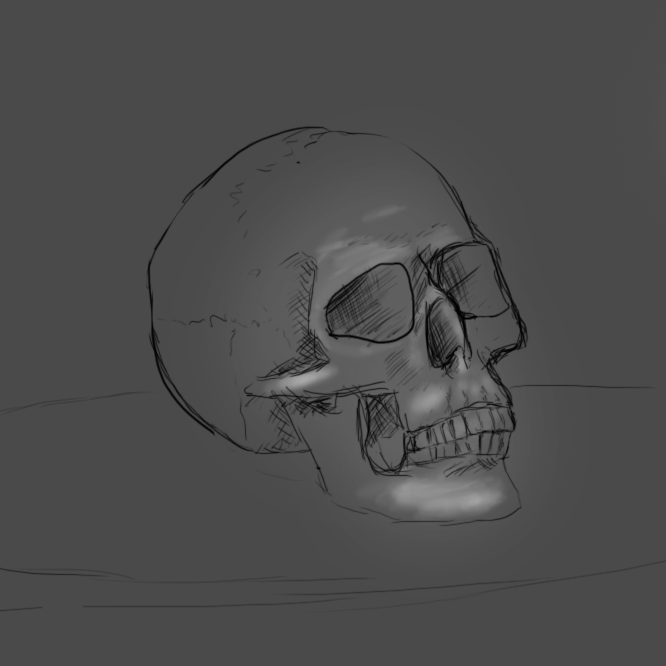Click the skull's larger left eye socket
The width and height of the screenshot is (666, 666).
click(370, 303)
